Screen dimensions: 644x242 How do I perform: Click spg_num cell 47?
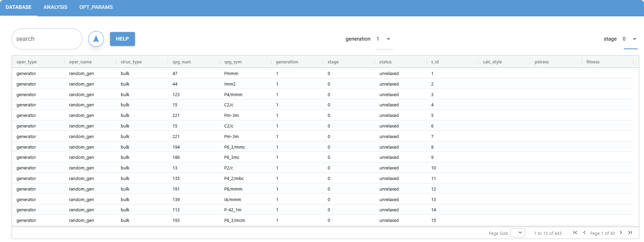(194, 73)
